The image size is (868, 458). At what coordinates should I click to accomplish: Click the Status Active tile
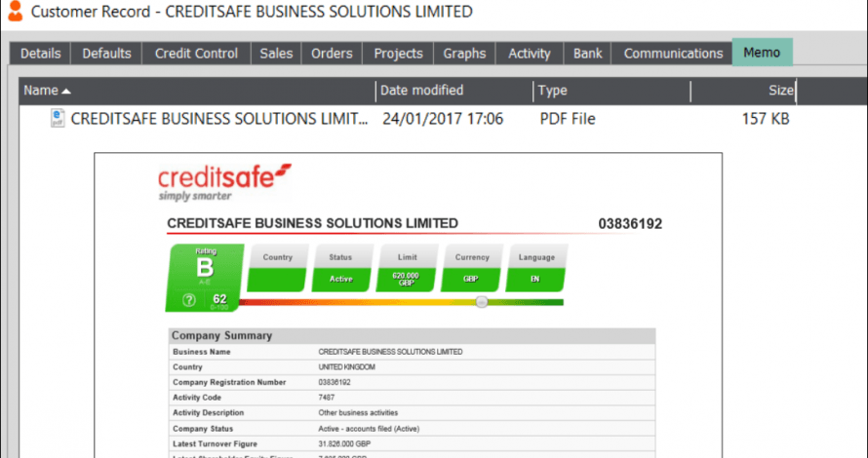341,268
